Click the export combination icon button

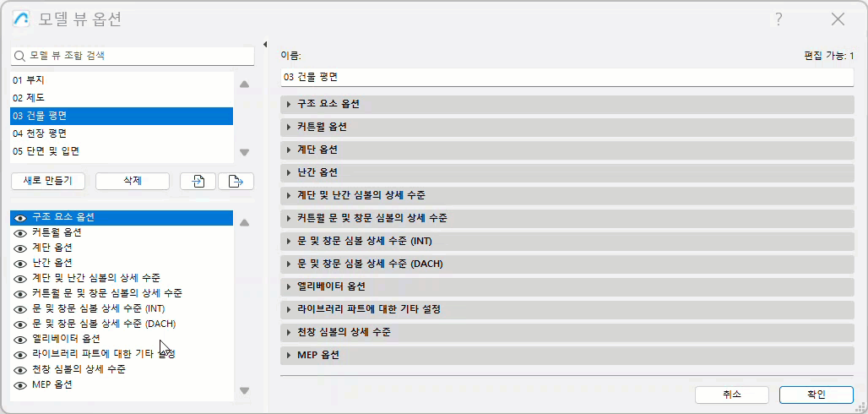coord(236,181)
